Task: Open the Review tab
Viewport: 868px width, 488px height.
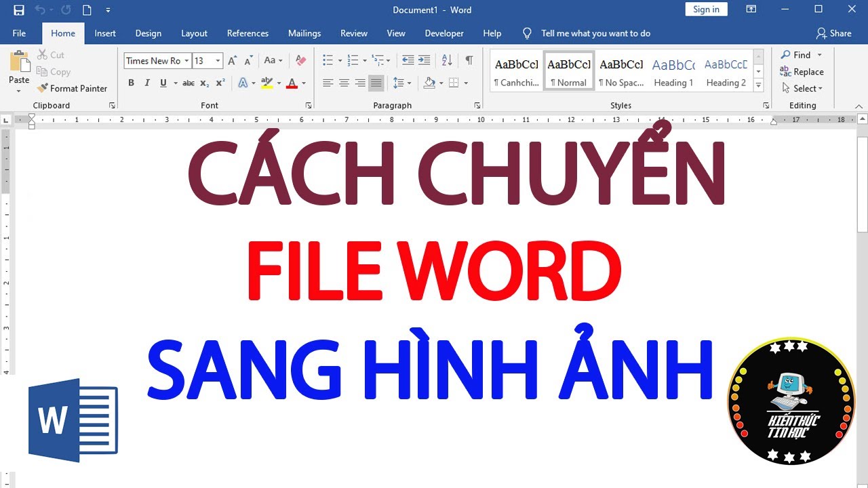Action: pos(354,33)
